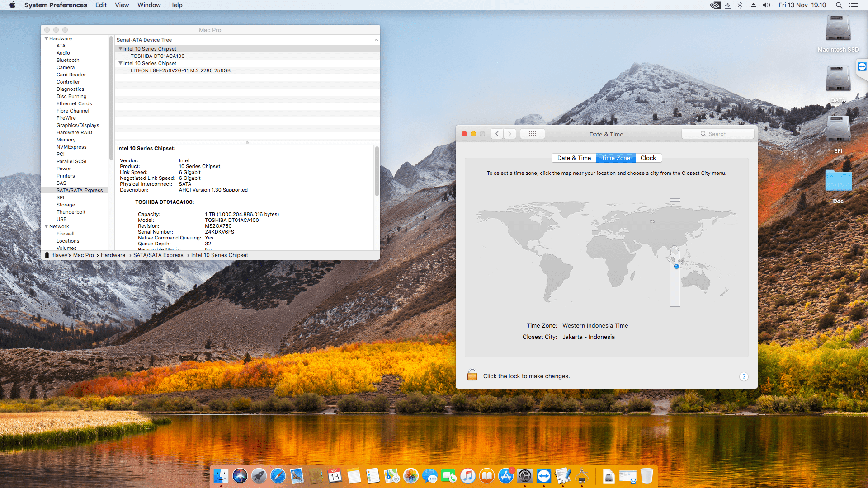This screenshot has width=868, height=488.
Task: Click the Search field in Date & Time
Action: point(718,134)
